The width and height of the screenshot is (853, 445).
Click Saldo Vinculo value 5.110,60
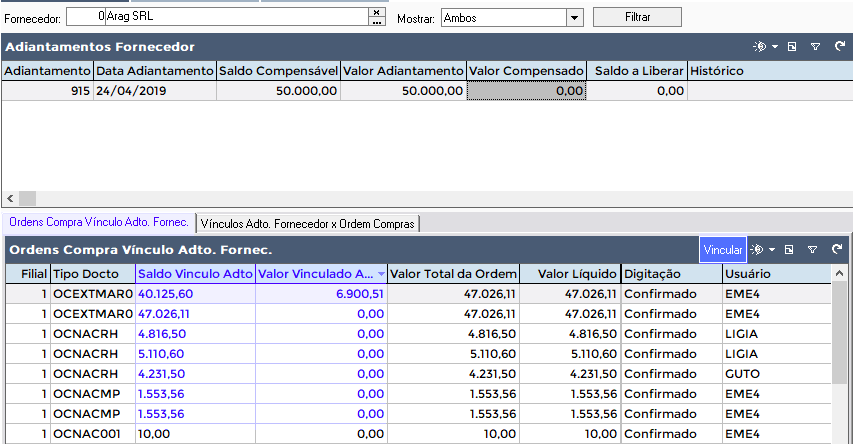(x=195, y=354)
